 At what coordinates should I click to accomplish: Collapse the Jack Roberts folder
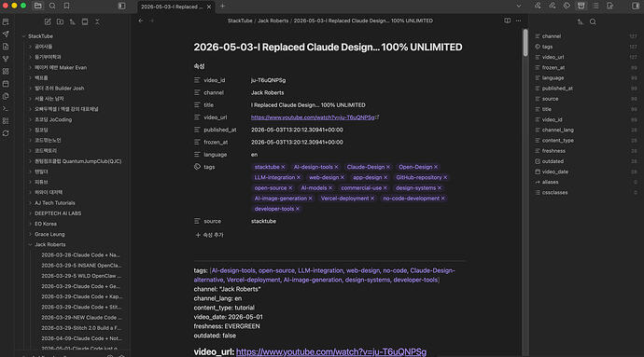(31, 244)
